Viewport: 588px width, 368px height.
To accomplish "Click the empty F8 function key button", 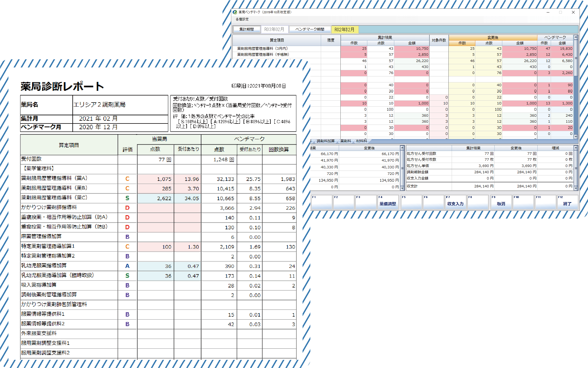I will click(x=478, y=202).
